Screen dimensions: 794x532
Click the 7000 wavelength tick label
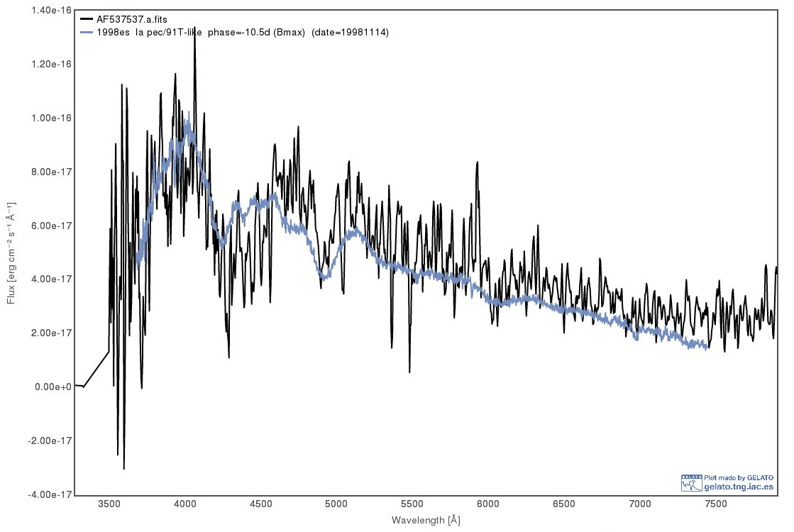(640, 504)
